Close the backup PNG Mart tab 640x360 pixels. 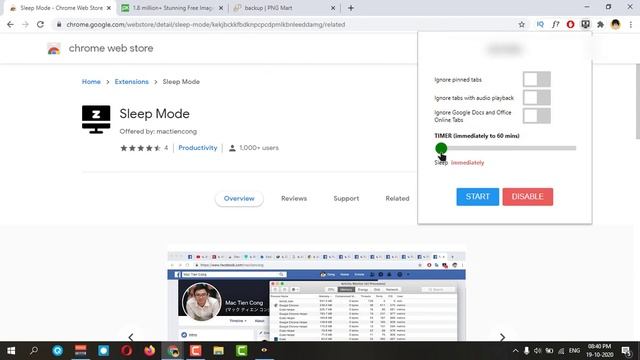coord(333,8)
